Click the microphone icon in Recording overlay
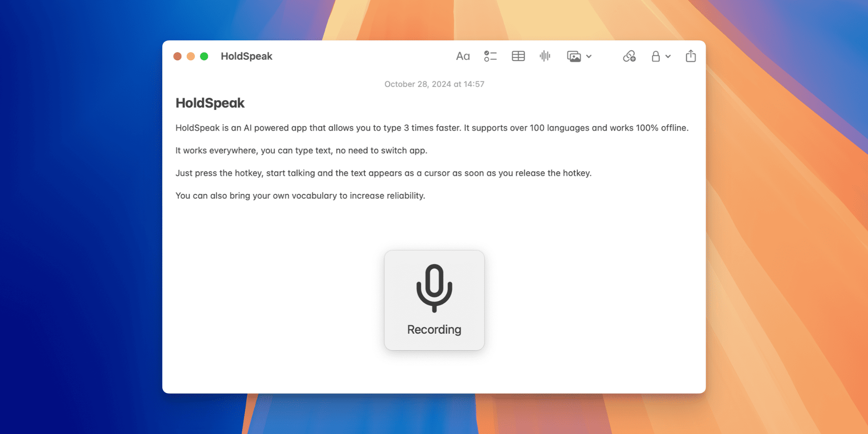868x434 pixels. 434,287
